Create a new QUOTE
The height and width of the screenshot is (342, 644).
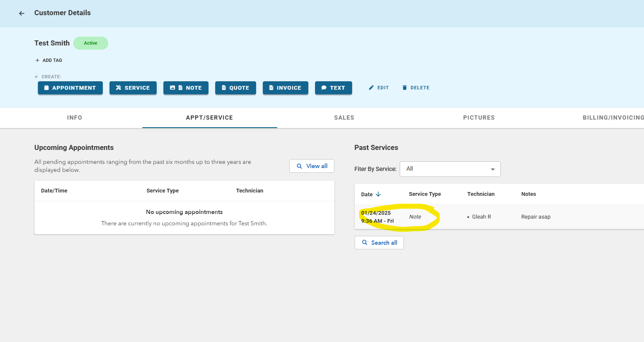tap(235, 88)
